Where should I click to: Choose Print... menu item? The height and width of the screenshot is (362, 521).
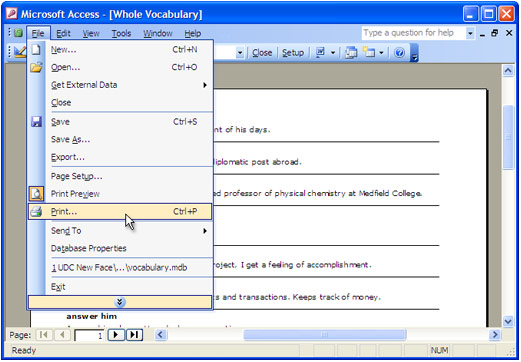(120, 211)
